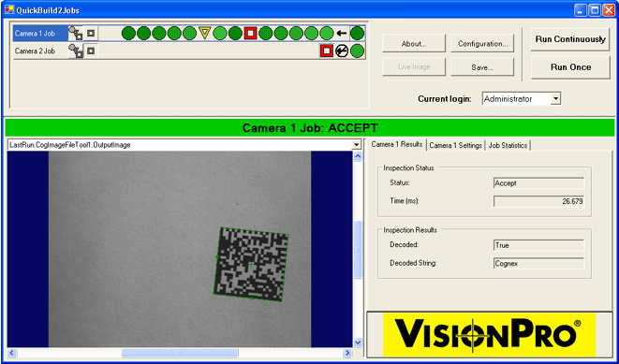
Task: Click the Configuration... button
Action: click(482, 44)
